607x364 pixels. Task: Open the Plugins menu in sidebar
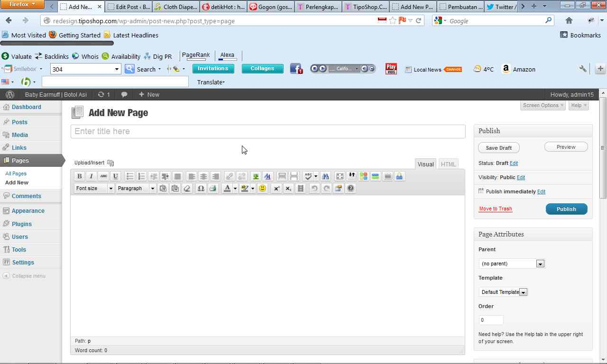[x=22, y=224]
